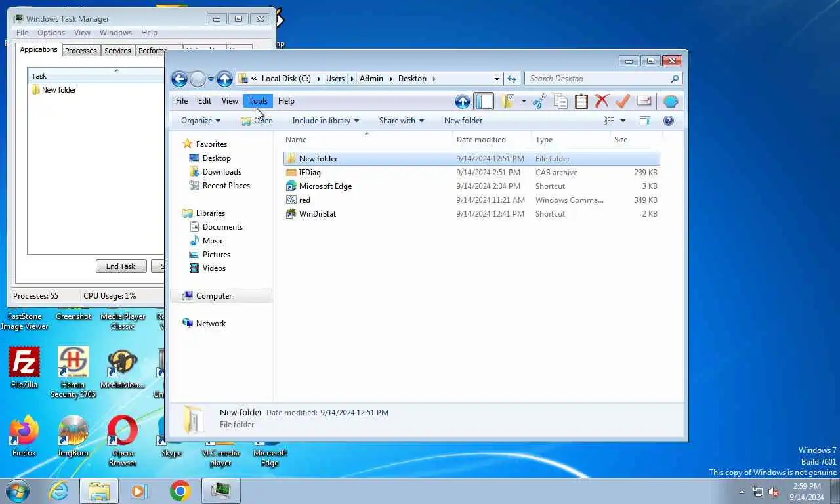Open the Explorer Help menu

click(286, 101)
